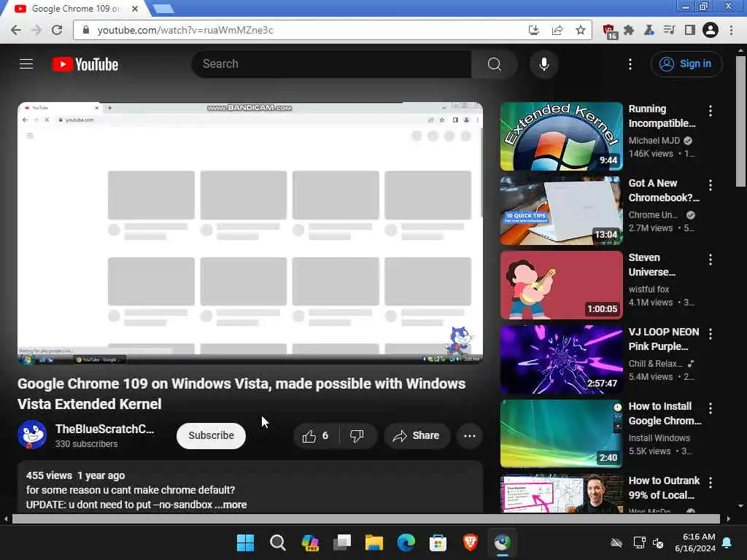Image resolution: width=747 pixels, height=560 pixels.
Task: Focus the YouTube Search field
Action: (x=332, y=64)
